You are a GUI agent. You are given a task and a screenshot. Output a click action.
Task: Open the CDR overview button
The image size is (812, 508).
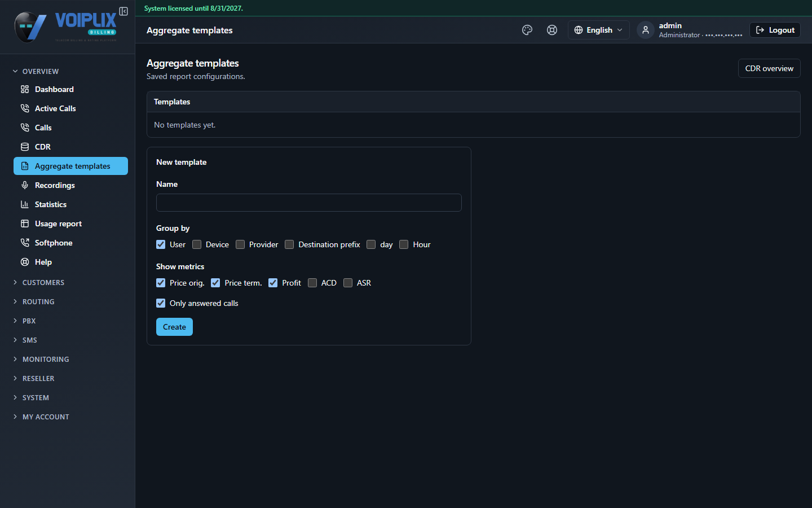(769, 68)
